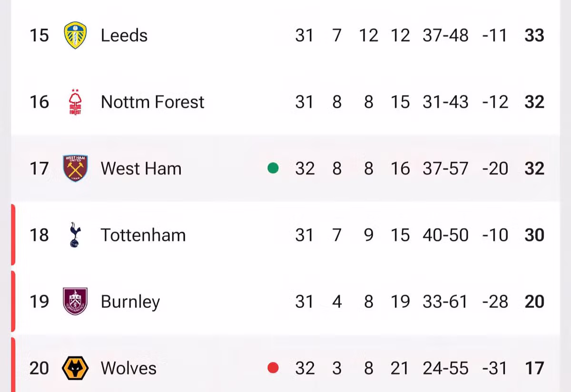This screenshot has height=392, width=571.
Task: Click the green live dot beside West Ham
Action: coord(273,168)
